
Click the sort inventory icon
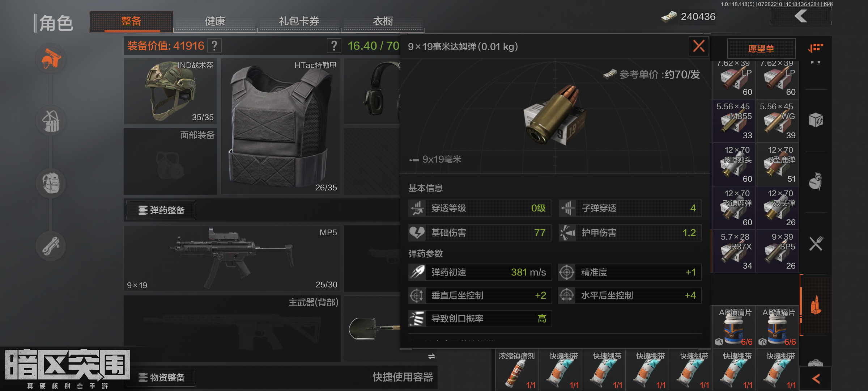tap(816, 48)
